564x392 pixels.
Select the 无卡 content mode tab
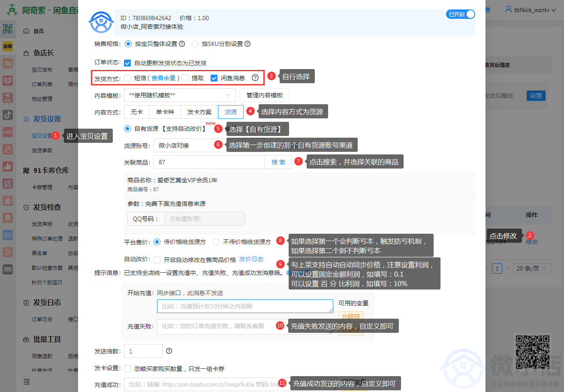click(x=137, y=112)
